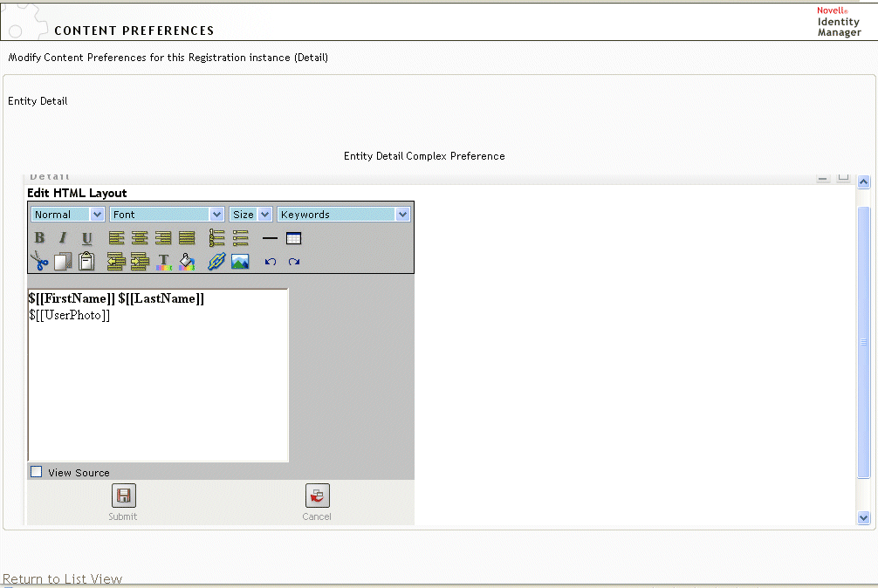878x588 pixels.
Task: Align text right
Action: pos(163,238)
